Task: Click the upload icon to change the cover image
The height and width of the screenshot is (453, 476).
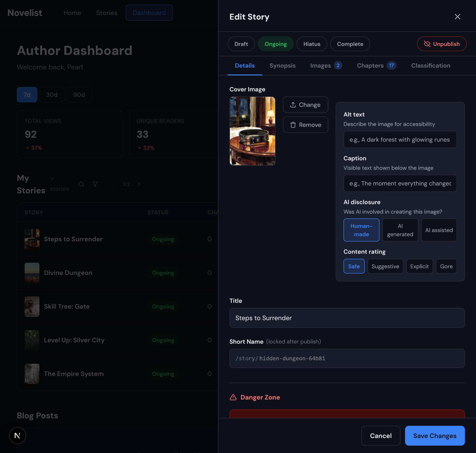Action: (x=293, y=104)
